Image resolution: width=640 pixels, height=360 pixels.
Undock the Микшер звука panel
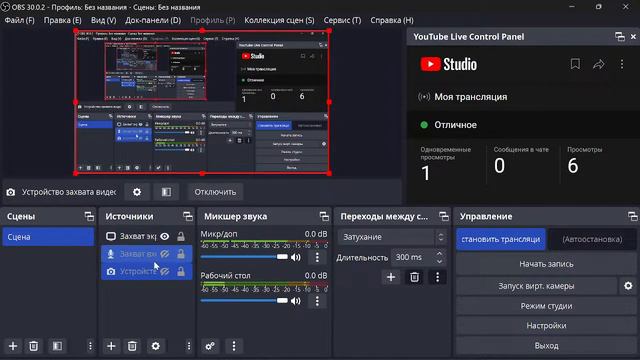tap(324, 216)
